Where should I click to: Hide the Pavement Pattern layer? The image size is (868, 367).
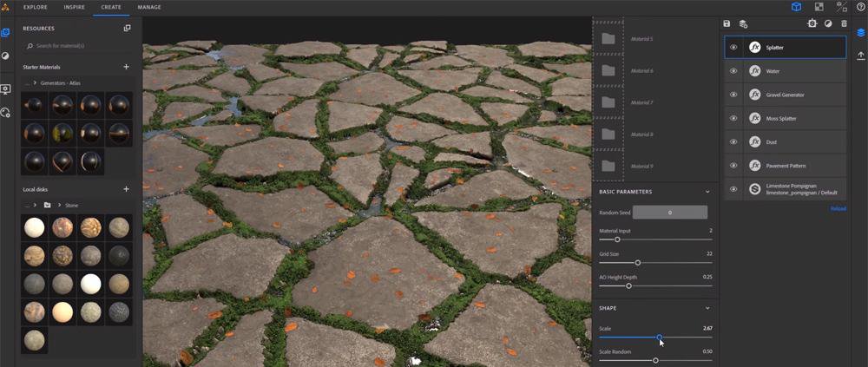tap(733, 166)
